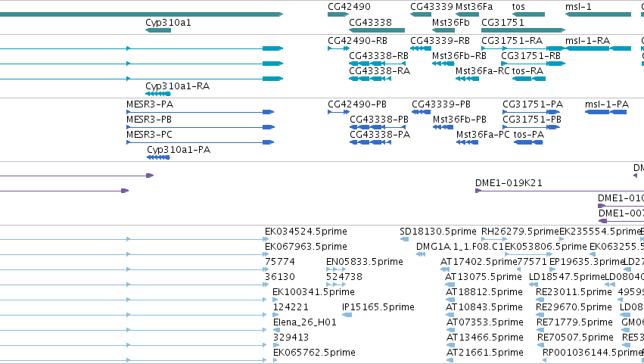Select the 329413 feature label
This screenshot has height=364, width=644.
[291, 338]
